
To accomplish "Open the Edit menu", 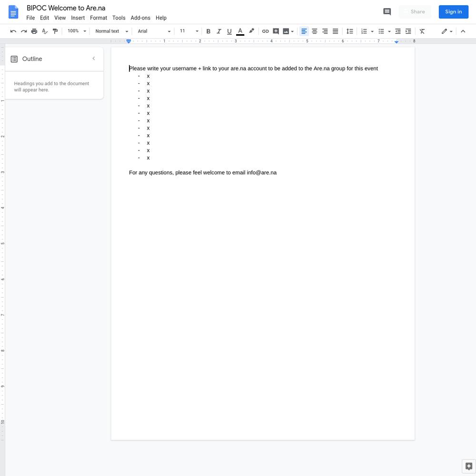I will tap(44, 18).
